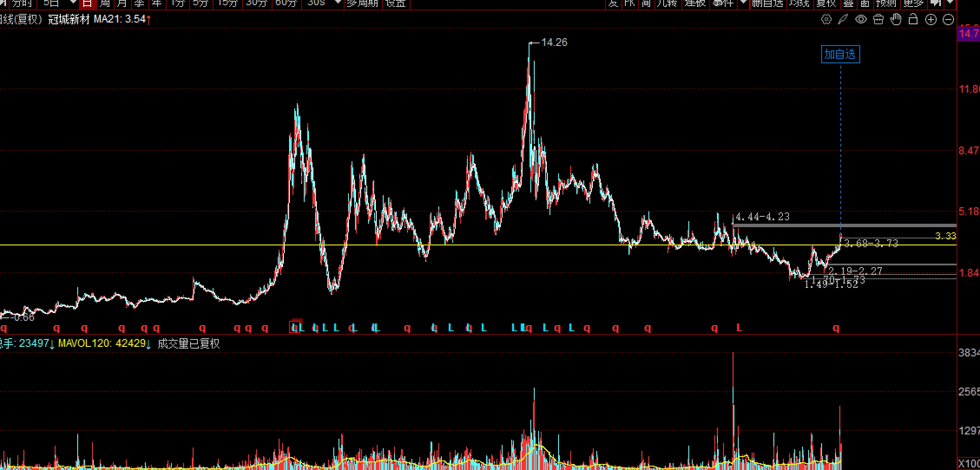The width and height of the screenshot is (980, 470).
Task: Click the yellow 3.33 price line label
Action: (945, 236)
